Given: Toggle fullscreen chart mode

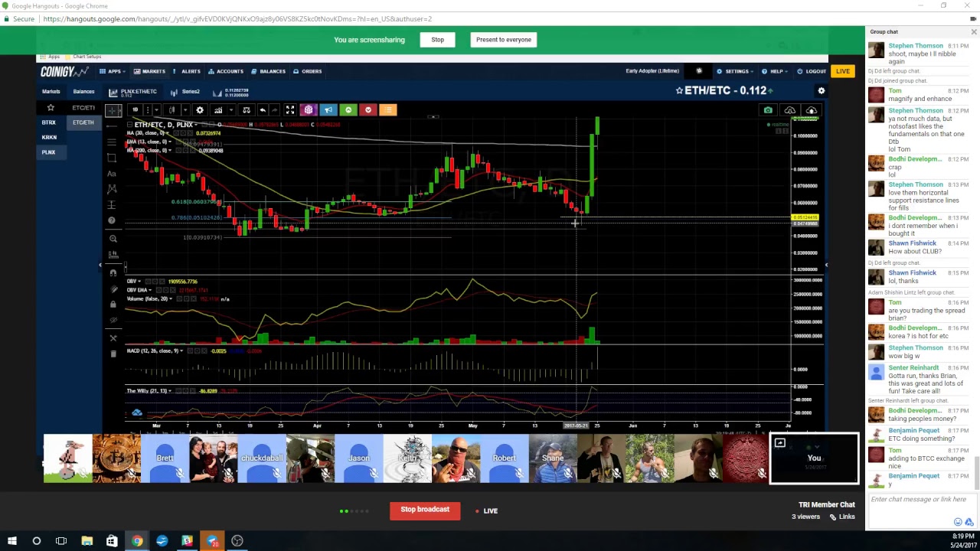Looking at the screenshot, I should [290, 110].
